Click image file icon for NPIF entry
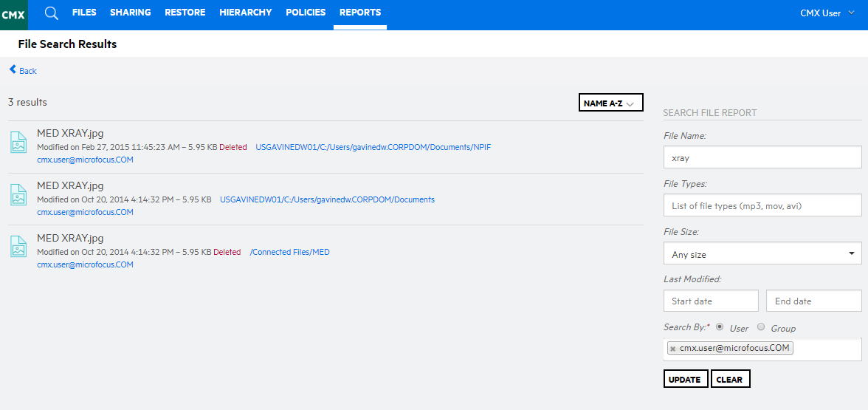 19,142
